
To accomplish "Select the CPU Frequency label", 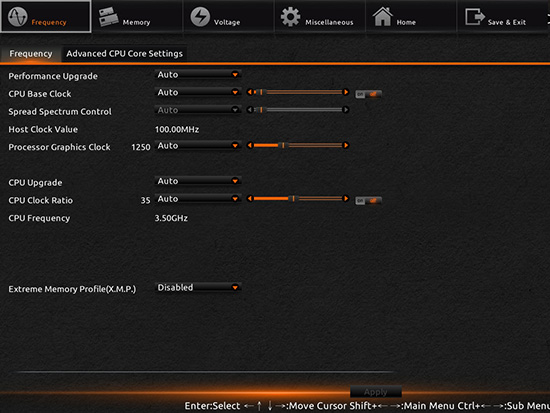I will tap(39, 218).
